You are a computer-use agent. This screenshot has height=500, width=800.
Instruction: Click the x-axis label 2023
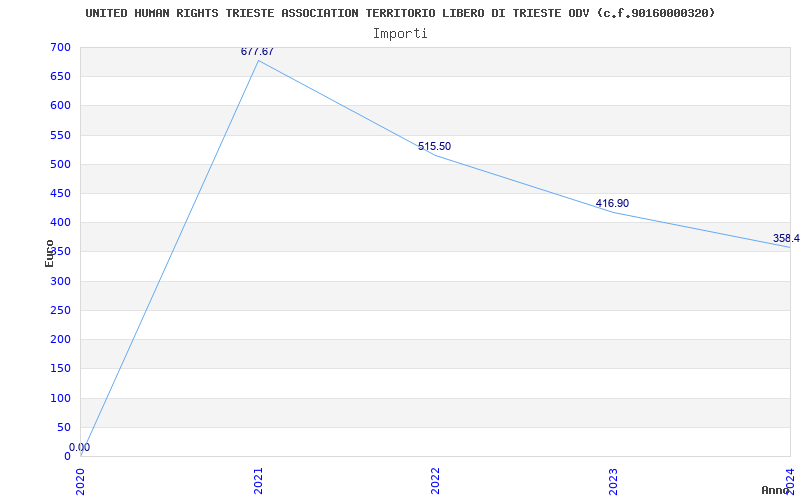point(613,481)
